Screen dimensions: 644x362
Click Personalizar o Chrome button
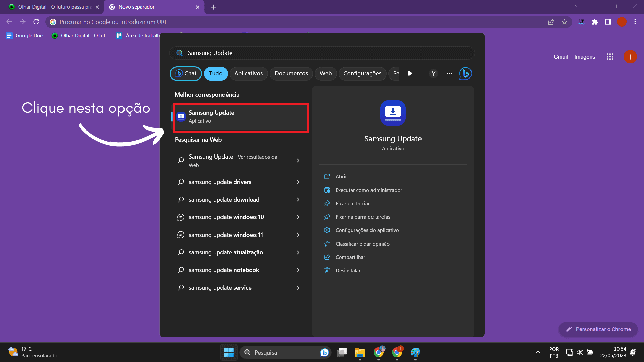click(x=598, y=329)
